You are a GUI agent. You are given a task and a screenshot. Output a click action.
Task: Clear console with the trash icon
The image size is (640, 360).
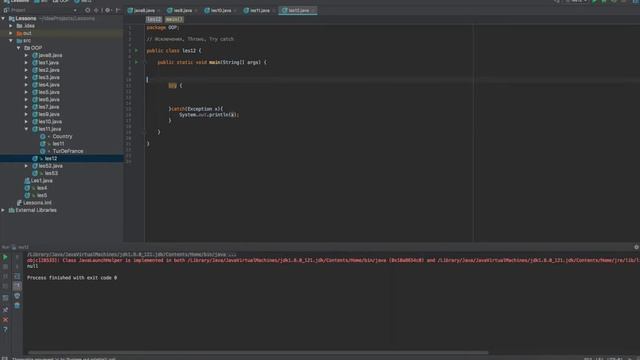pos(17,306)
